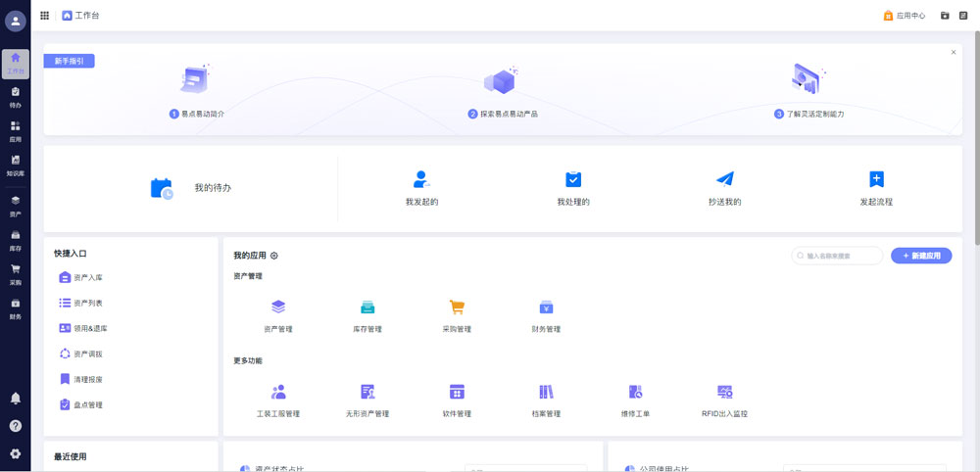Open the app grid launcher icon
This screenshot has width=980, height=472.
point(45,16)
